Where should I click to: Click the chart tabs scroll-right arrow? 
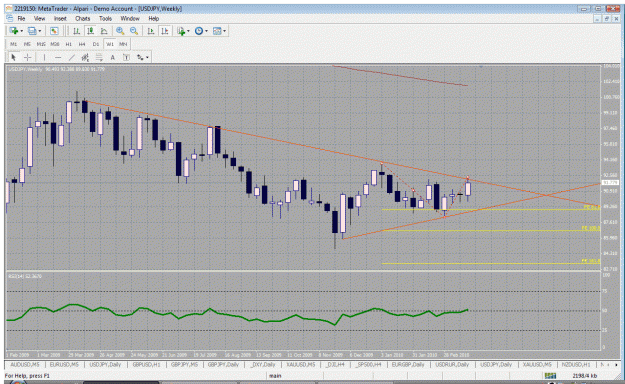click(x=617, y=364)
